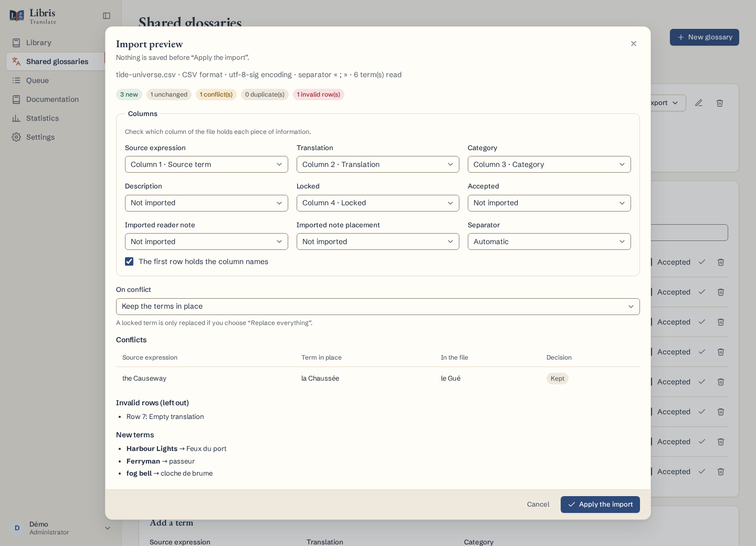This screenshot has width=756, height=546.
Task: Open Library via its book icon
Action: 16,43
